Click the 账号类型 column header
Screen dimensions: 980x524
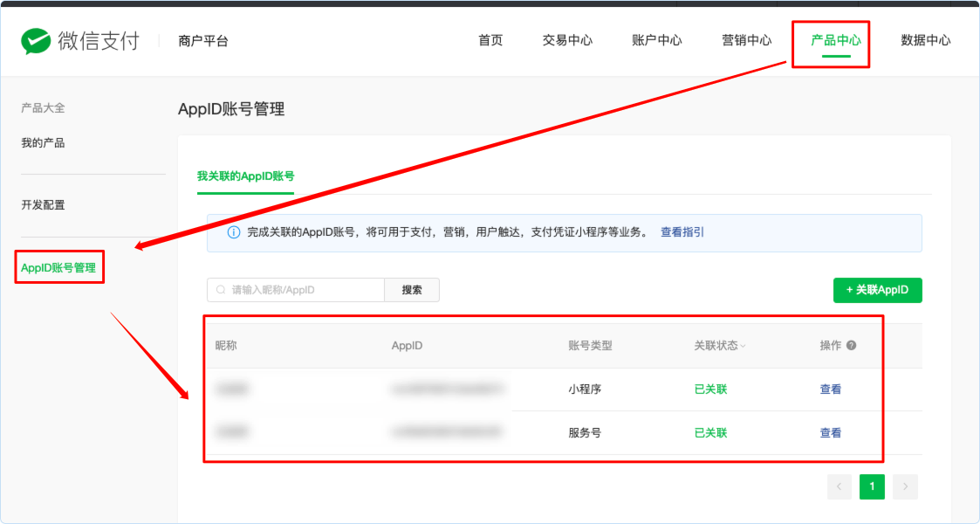point(590,345)
